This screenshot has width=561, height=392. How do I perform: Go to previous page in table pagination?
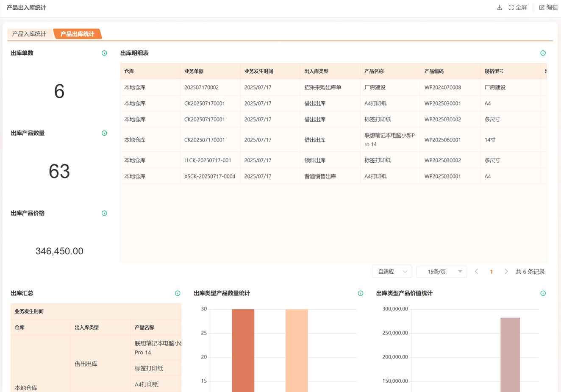point(476,272)
